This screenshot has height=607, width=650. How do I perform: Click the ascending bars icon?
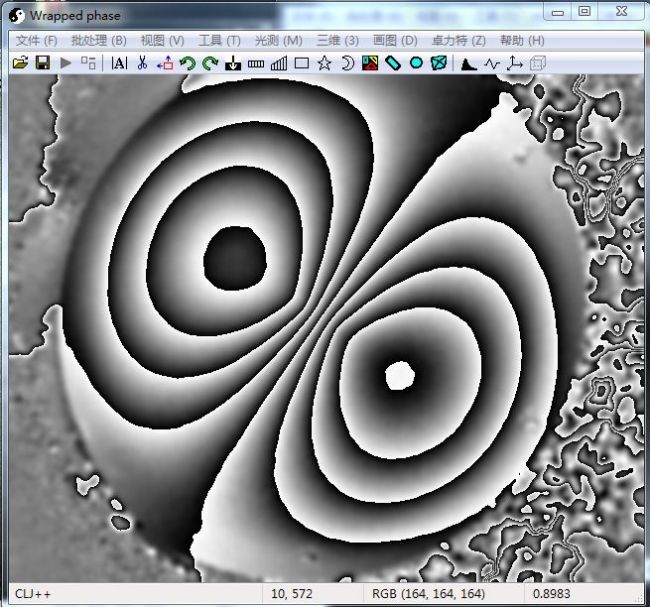(x=279, y=63)
